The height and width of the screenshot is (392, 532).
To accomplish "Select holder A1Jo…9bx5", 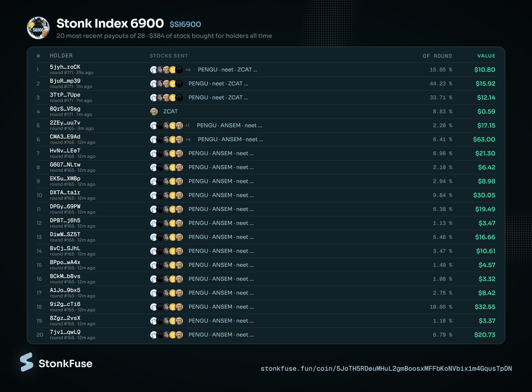I will coord(65,290).
